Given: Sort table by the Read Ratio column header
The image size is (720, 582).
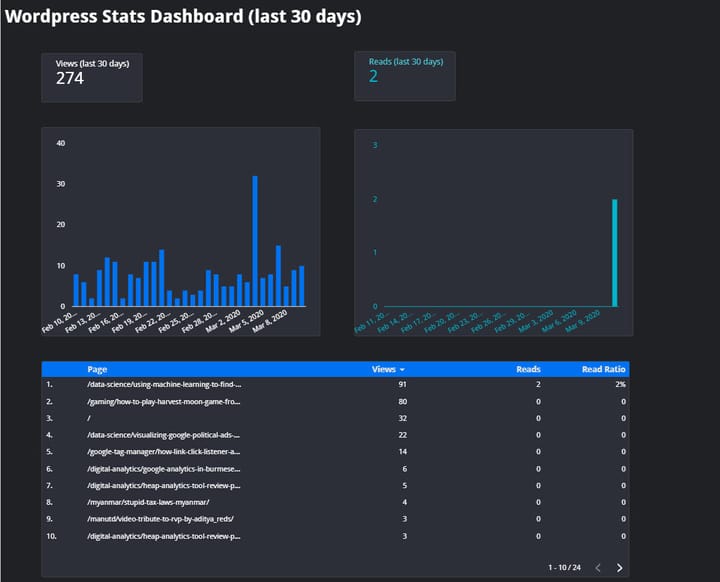Looking at the screenshot, I should pyautogui.click(x=603, y=369).
